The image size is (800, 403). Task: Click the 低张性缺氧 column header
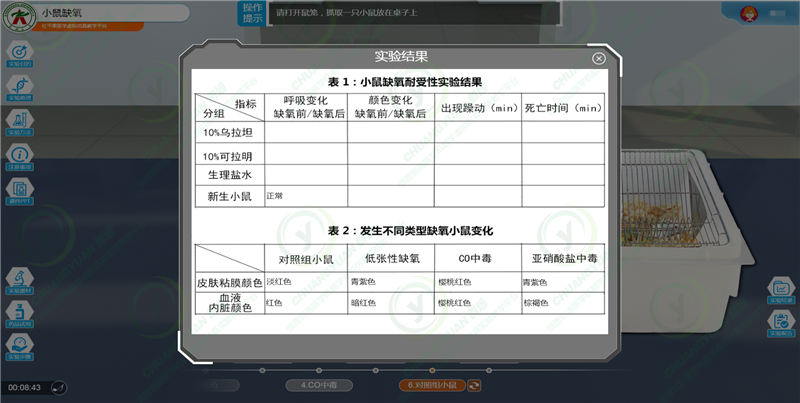tap(392, 259)
